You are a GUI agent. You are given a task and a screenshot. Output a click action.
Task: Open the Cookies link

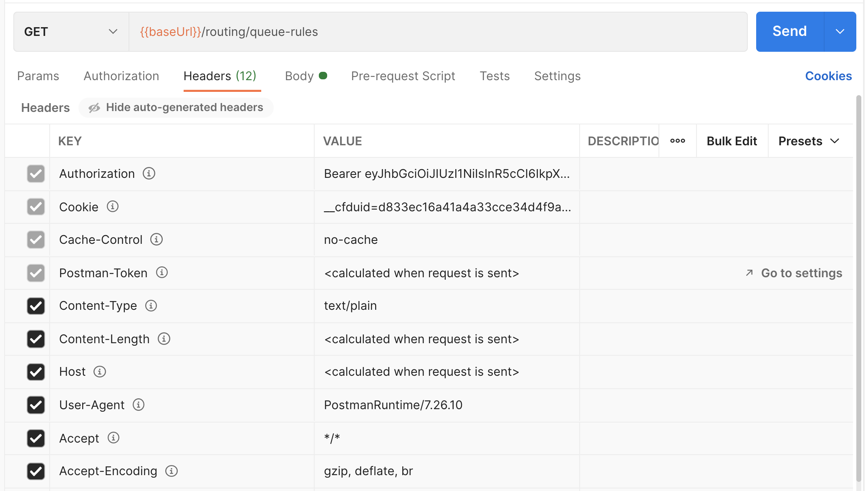(828, 76)
